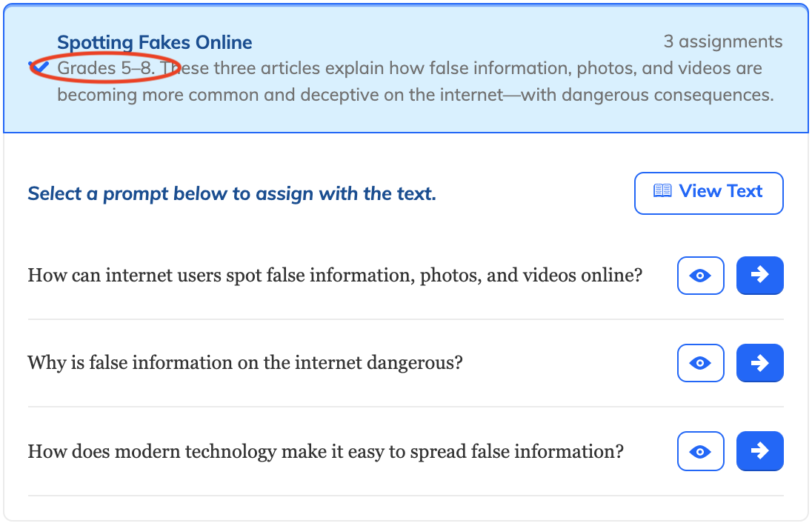Click the blue checkmark beside Grades 5–8
812x526 pixels.
pos(39,67)
